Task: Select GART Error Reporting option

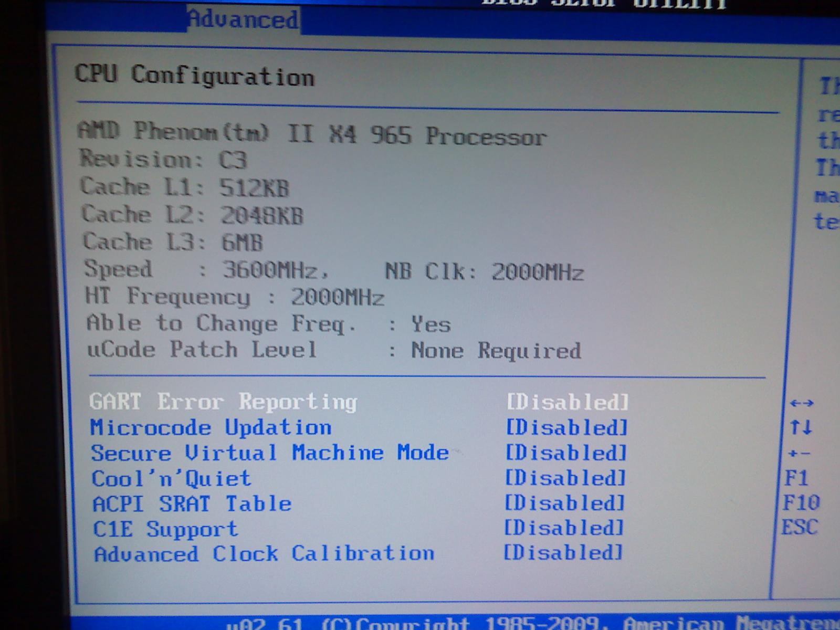Action: [223, 402]
